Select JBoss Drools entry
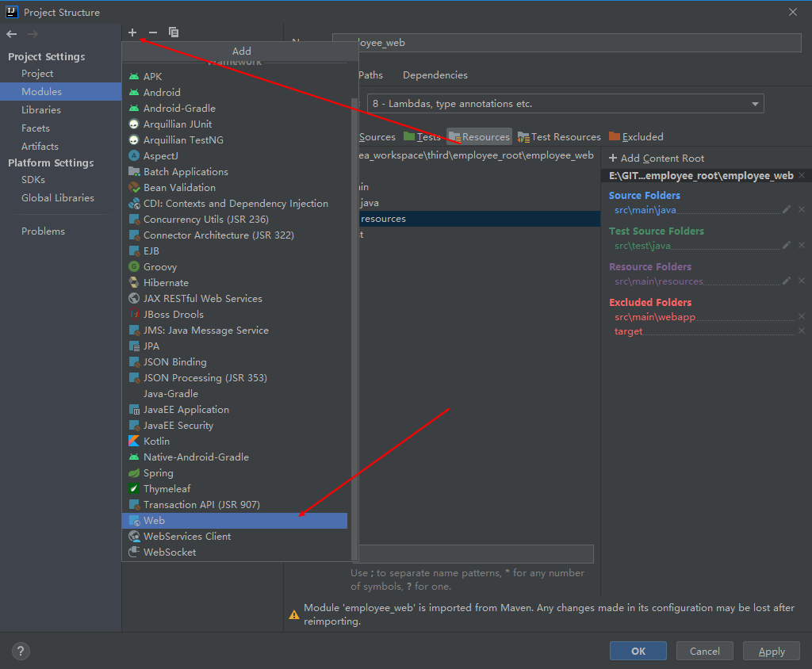The height and width of the screenshot is (669, 812). pyautogui.click(x=235, y=315)
